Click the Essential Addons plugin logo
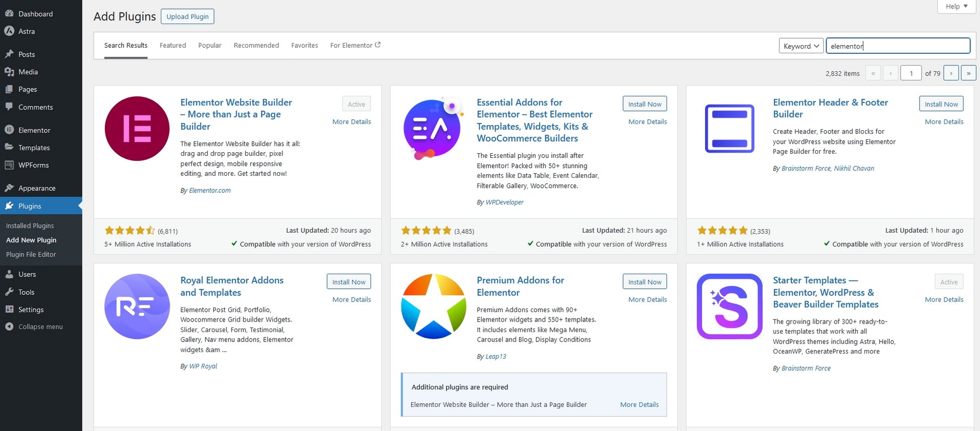The height and width of the screenshot is (431, 980). pyautogui.click(x=433, y=129)
